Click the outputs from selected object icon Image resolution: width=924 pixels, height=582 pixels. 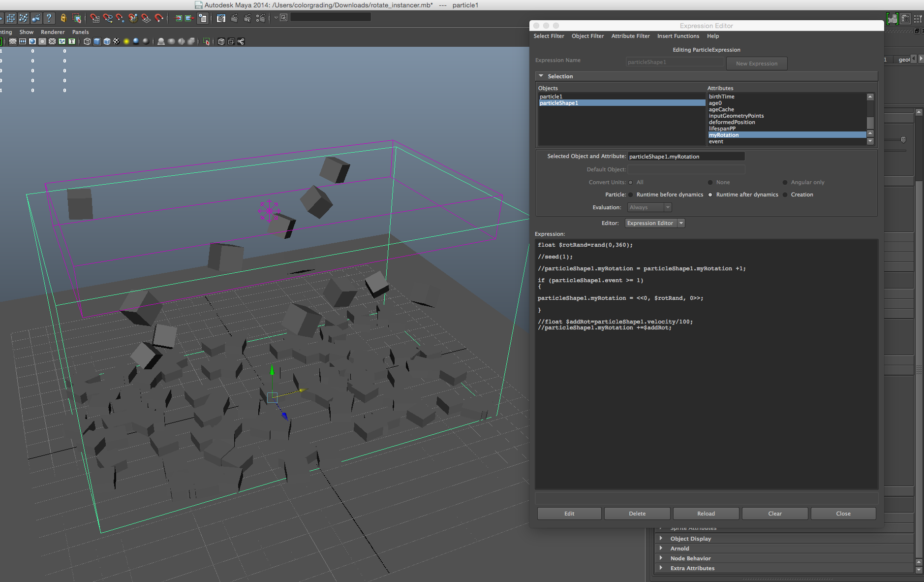(x=189, y=18)
